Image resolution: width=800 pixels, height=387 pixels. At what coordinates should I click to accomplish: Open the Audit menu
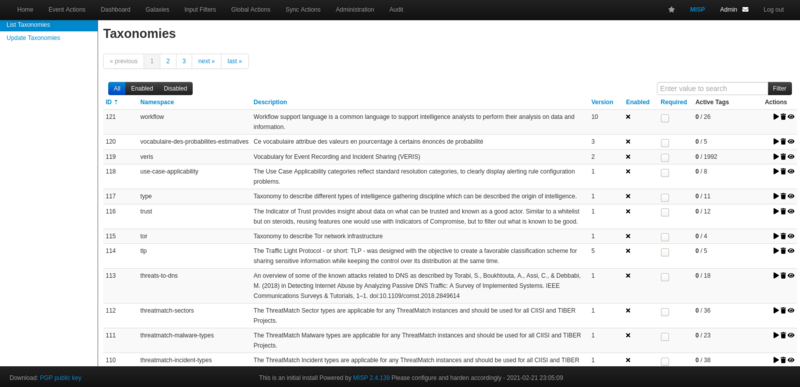click(x=396, y=10)
